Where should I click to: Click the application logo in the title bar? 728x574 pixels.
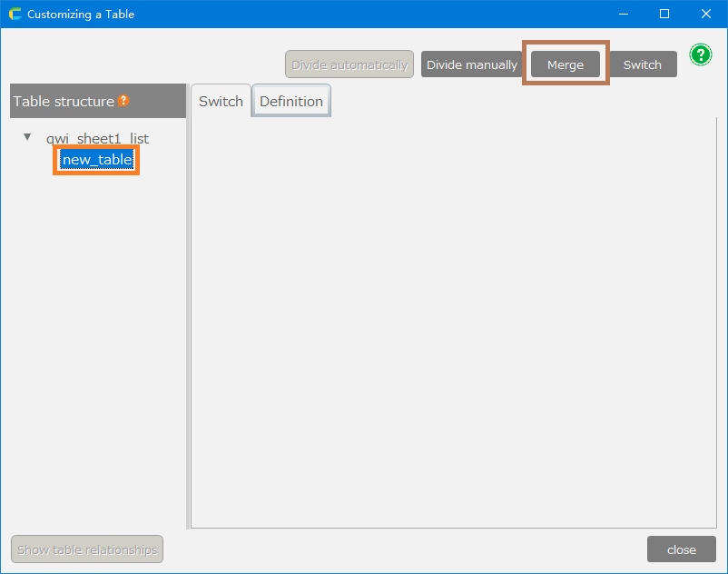click(x=15, y=14)
